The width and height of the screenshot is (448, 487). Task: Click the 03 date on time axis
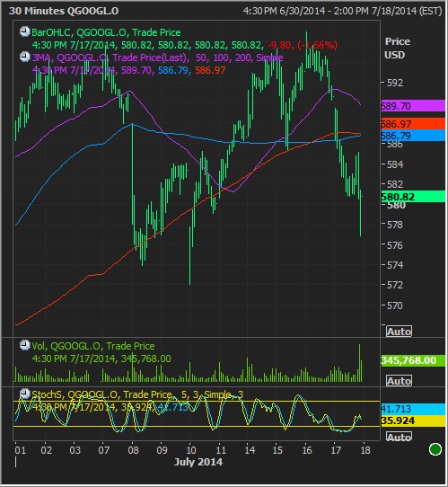(75, 450)
